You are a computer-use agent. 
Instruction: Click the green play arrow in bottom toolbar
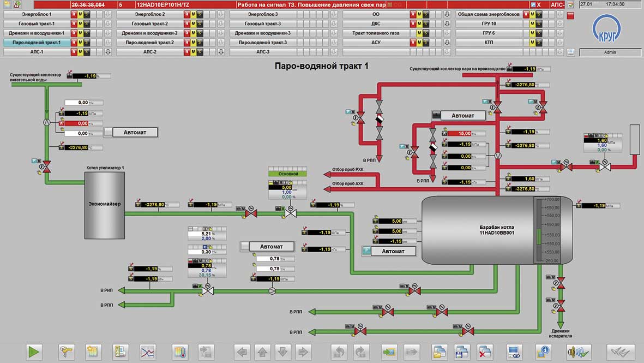pos(34,352)
